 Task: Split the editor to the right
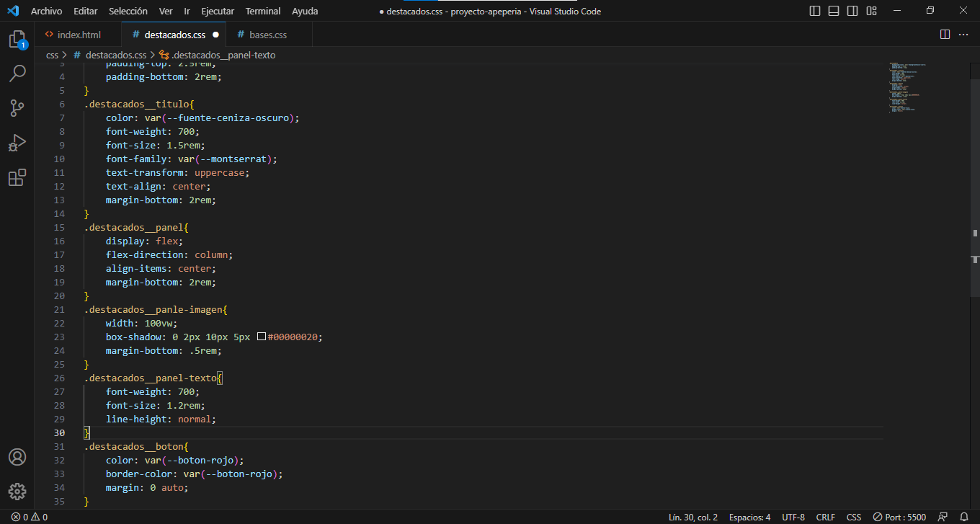tap(945, 35)
